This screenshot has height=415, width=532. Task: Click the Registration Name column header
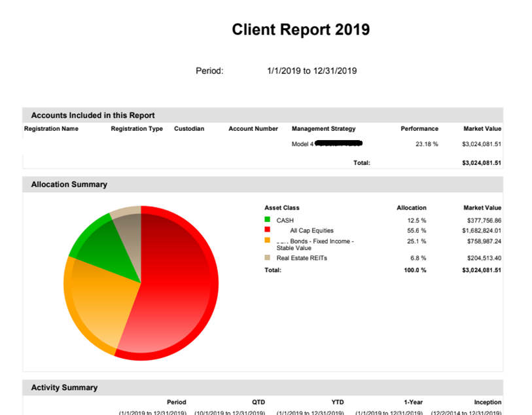[x=51, y=129]
